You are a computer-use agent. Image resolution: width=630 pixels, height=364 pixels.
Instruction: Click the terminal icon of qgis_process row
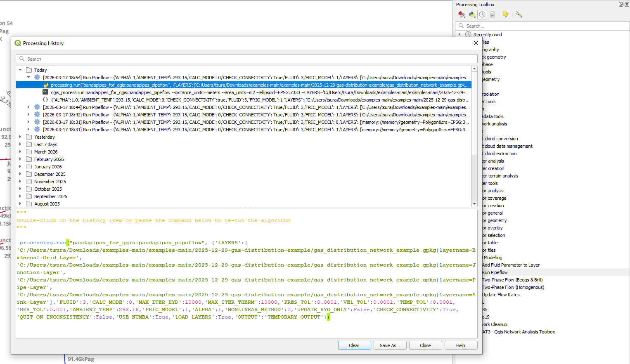[45, 92]
